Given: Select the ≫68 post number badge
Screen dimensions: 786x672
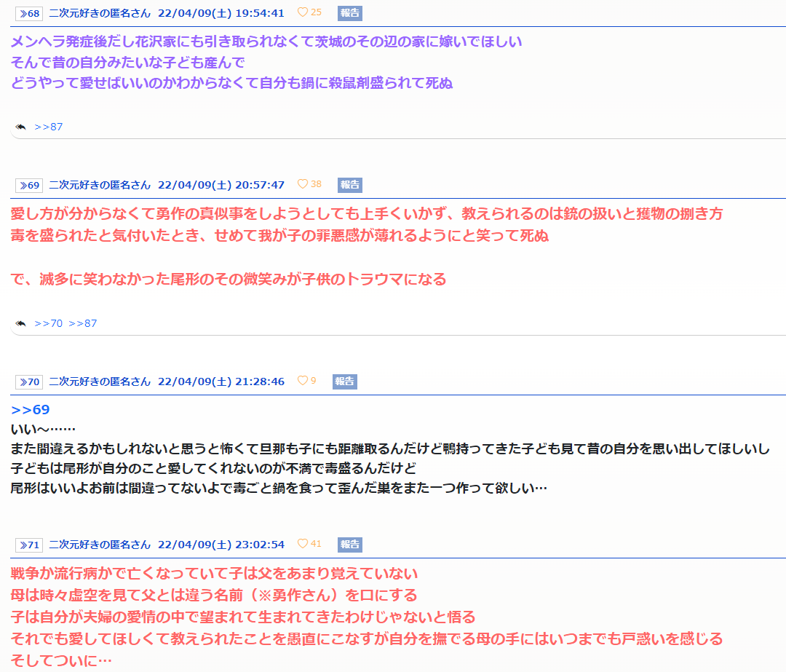Looking at the screenshot, I should [29, 13].
